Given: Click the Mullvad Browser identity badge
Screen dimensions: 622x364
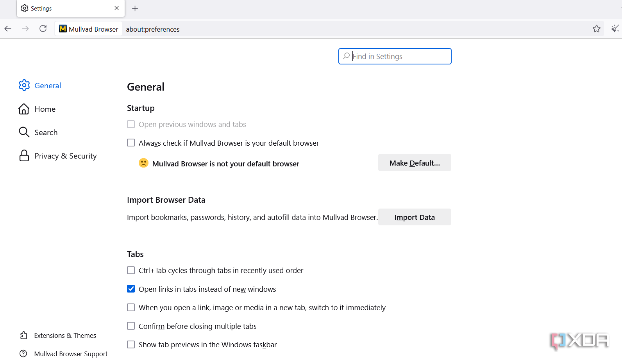Looking at the screenshot, I should pos(89,29).
